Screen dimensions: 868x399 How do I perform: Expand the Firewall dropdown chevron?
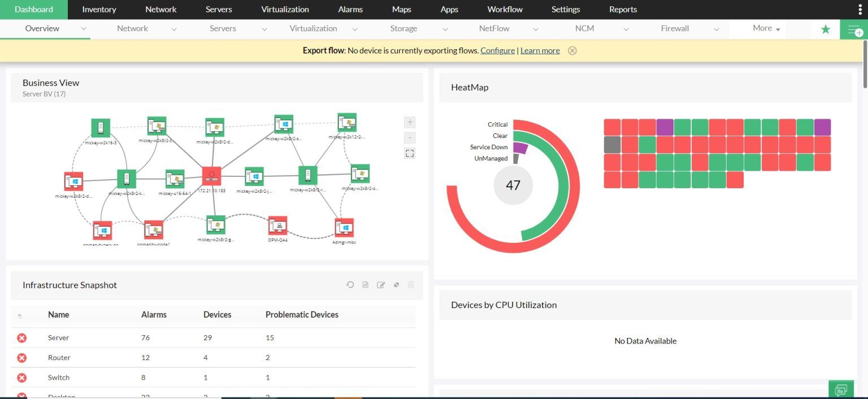tap(717, 28)
